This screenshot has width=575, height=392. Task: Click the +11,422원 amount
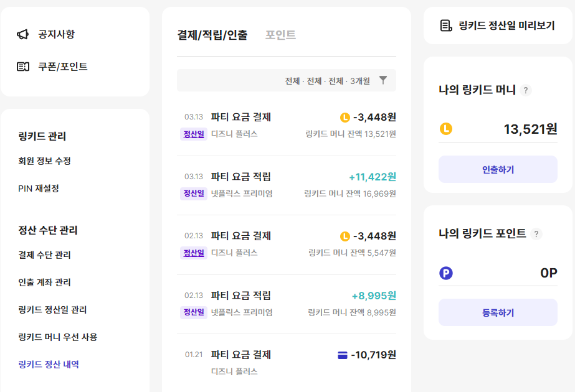coord(372,177)
